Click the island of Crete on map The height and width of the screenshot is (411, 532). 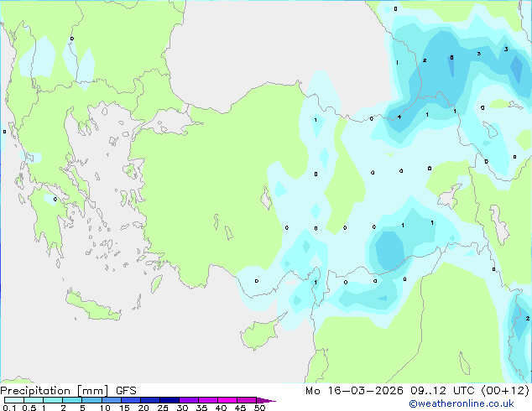[93, 307]
